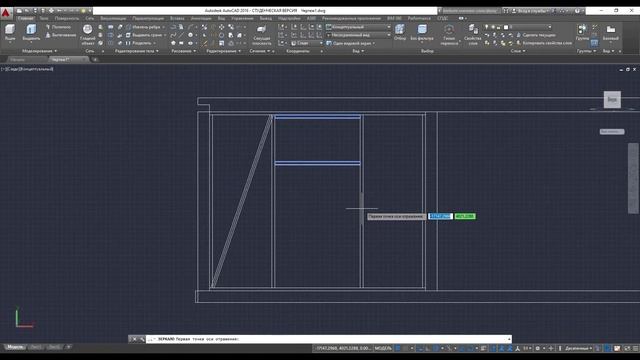Toggle ortho mode in status bar

427,349
